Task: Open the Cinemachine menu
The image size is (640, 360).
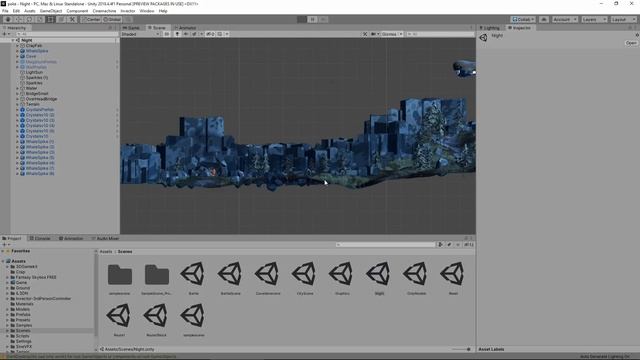Action: [x=104, y=11]
